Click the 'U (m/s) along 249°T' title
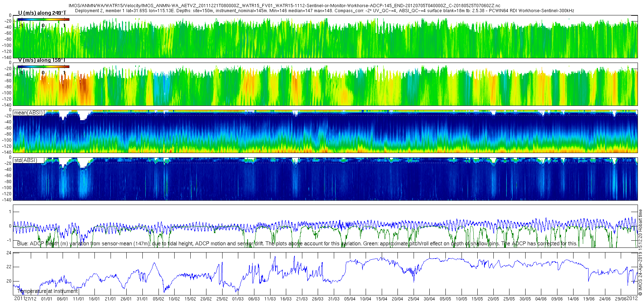 click(42, 13)
